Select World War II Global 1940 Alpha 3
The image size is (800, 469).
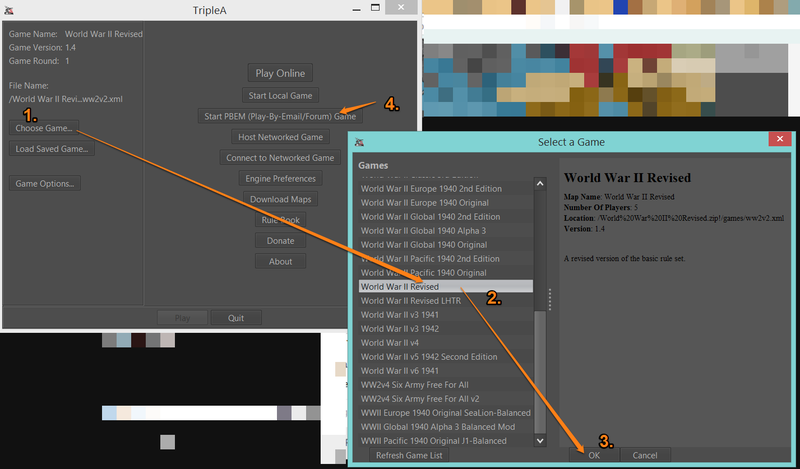pyautogui.click(x=446, y=231)
